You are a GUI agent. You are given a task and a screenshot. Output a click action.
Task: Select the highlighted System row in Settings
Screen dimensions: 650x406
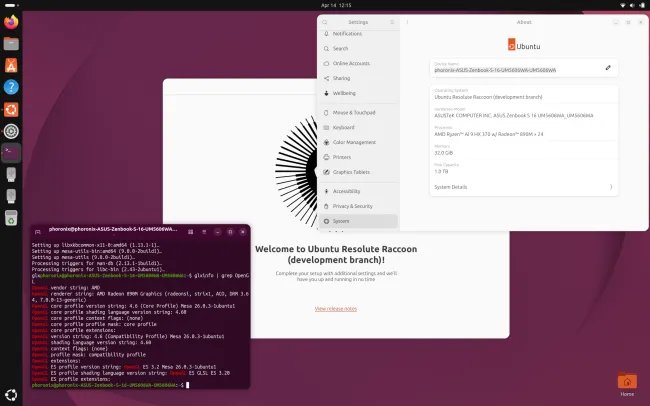point(359,221)
